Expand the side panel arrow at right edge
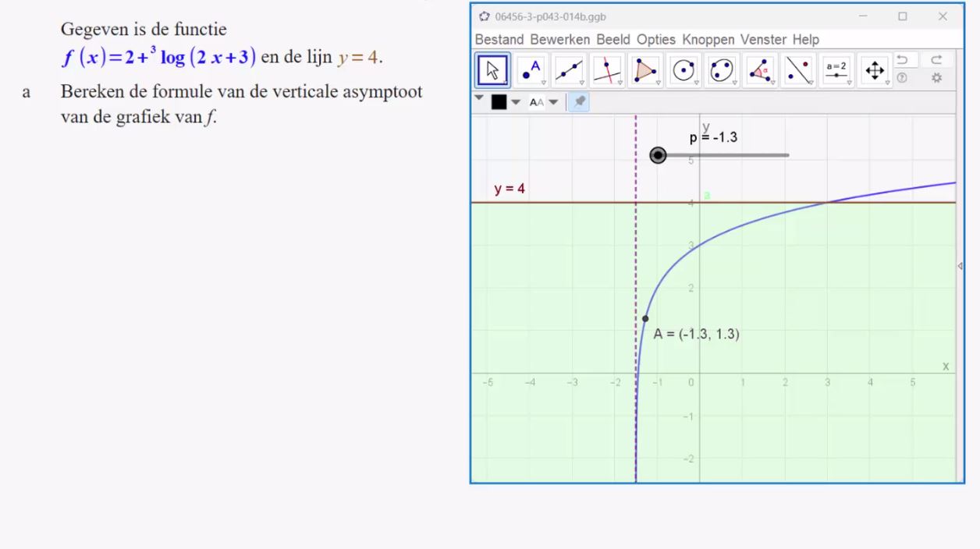This screenshot has height=549, width=980. click(x=960, y=266)
